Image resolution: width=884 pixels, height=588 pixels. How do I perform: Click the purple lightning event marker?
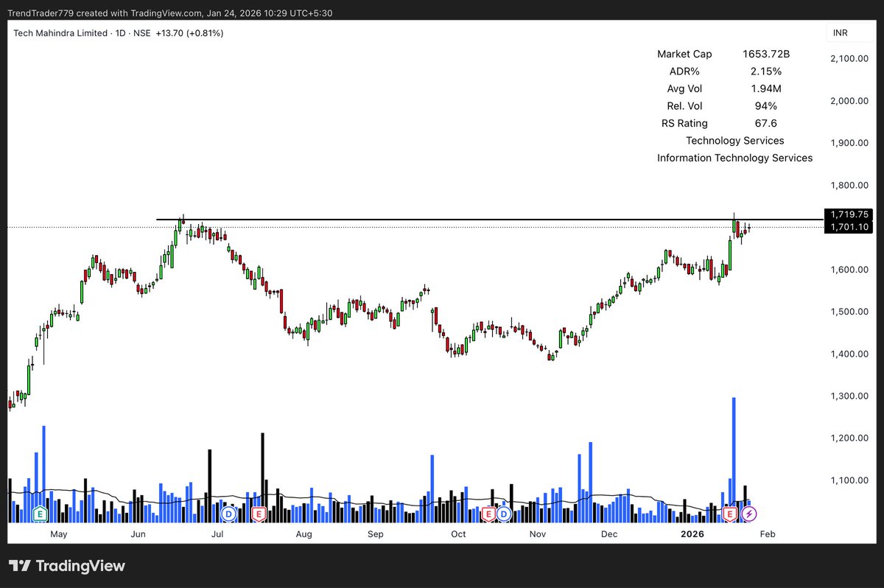[749, 513]
